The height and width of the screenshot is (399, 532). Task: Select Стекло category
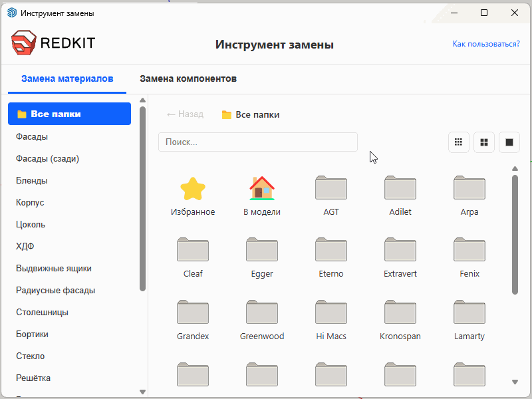tap(70, 356)
